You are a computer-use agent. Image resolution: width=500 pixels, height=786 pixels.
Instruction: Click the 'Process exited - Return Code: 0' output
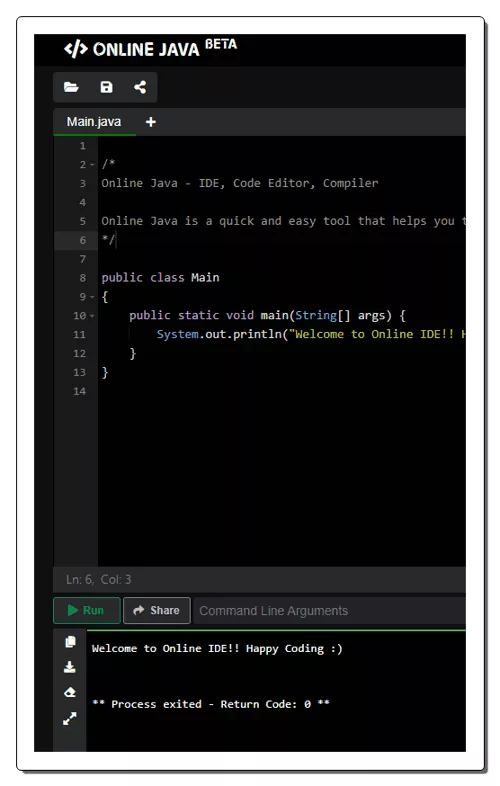[x=211, y=704]
